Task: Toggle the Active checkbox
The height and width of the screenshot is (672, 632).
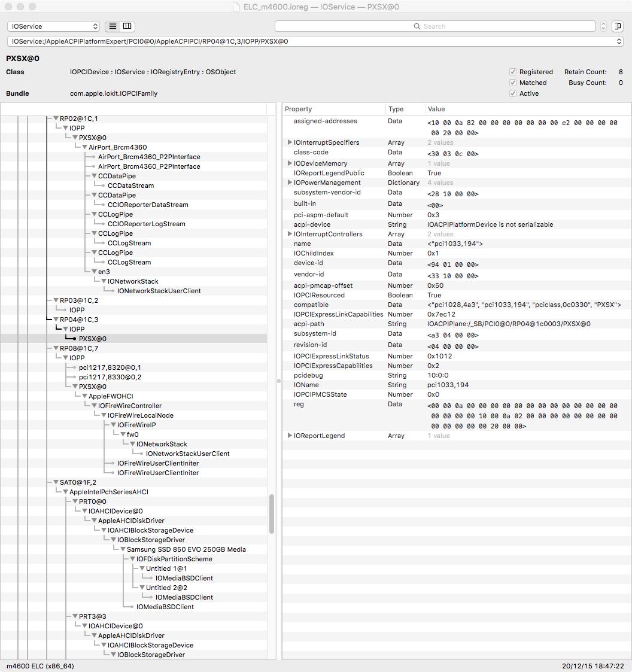Action: (513, 93)
